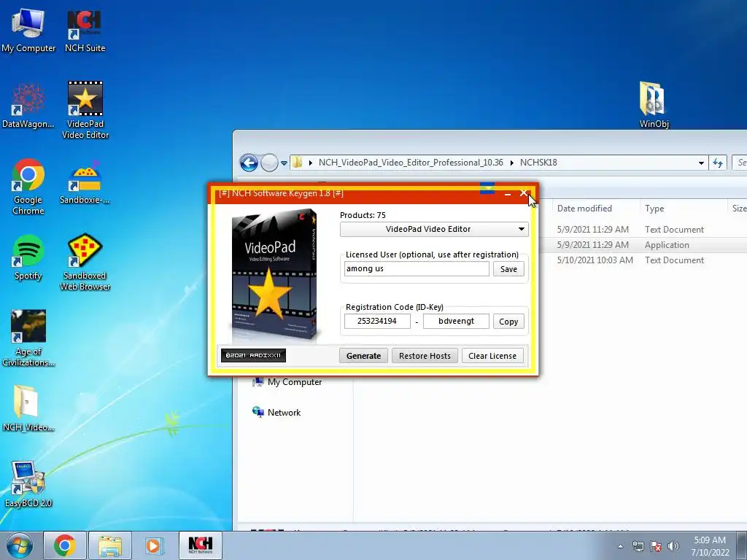Click the registration ID field 253234194
This screenshot has width=747, height=560.
click(x=377, y=321)
